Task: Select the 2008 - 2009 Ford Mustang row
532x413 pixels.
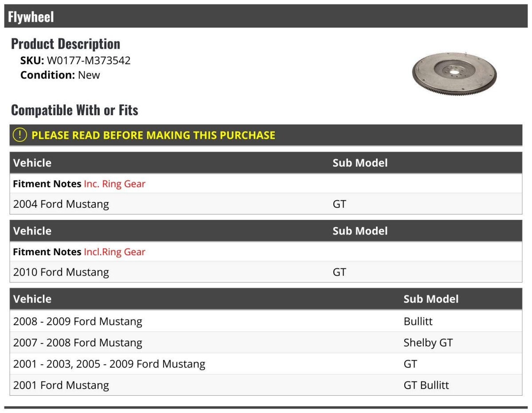Action: (266, 321)
